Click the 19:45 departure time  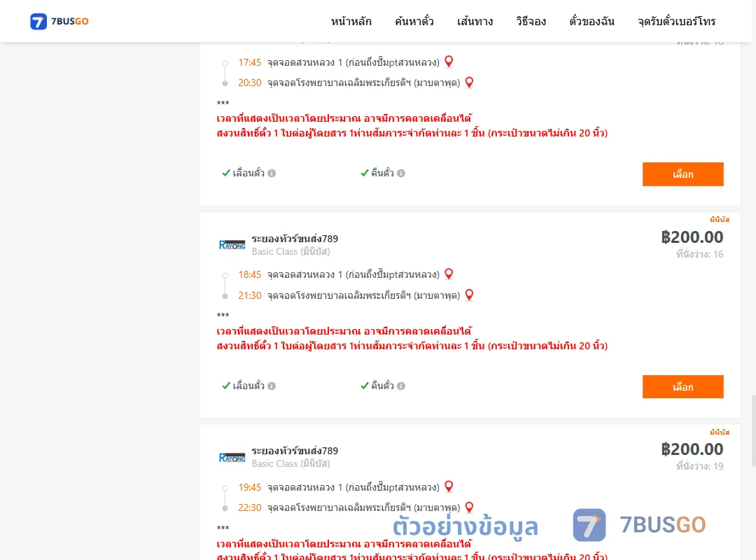(x=250, y=487)
